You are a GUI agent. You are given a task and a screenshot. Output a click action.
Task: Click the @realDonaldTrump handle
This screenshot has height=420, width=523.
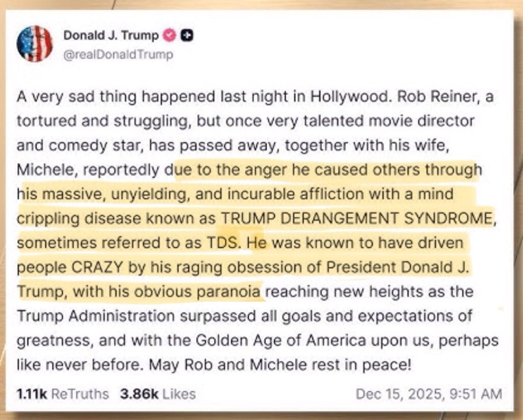click(118, 54)
